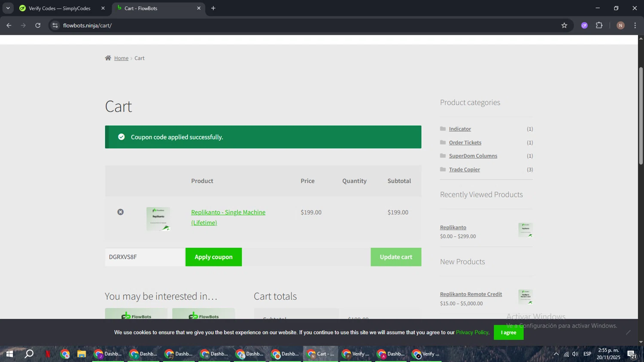Go to Home via breadcrumb link
The image size is (644, 362).
point(121,58)
